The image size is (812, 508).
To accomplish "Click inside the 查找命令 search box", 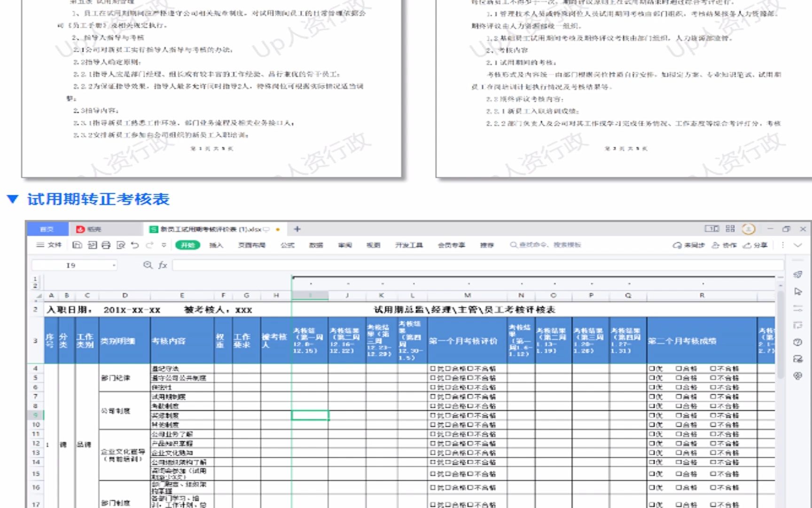I will (x=545, y=245).
